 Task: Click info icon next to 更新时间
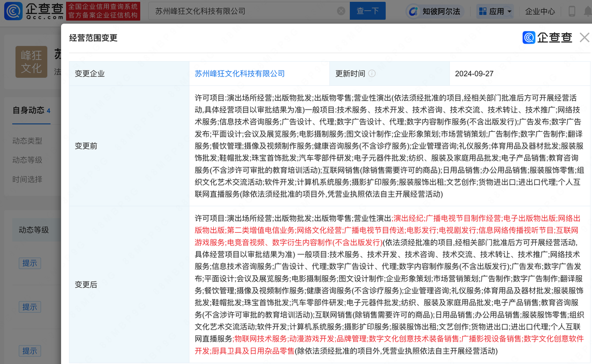(x=372, y=73)
